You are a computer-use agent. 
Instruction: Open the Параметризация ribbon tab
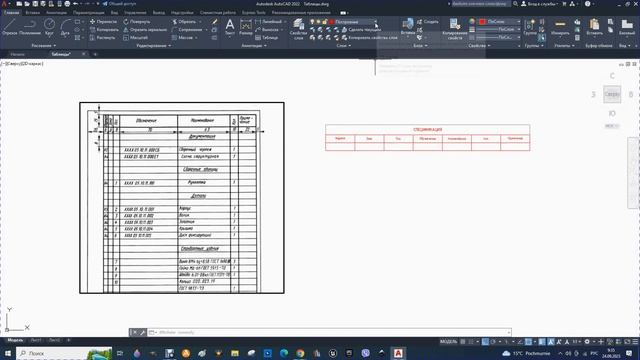[89, 13]
